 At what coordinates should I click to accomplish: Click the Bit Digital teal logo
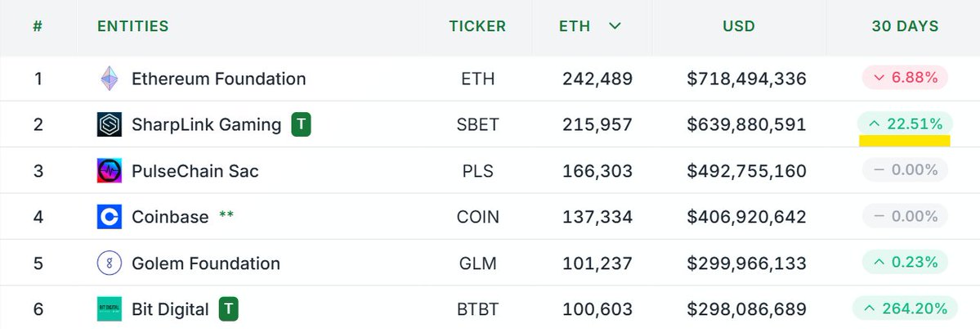click(x=110, y=309)
